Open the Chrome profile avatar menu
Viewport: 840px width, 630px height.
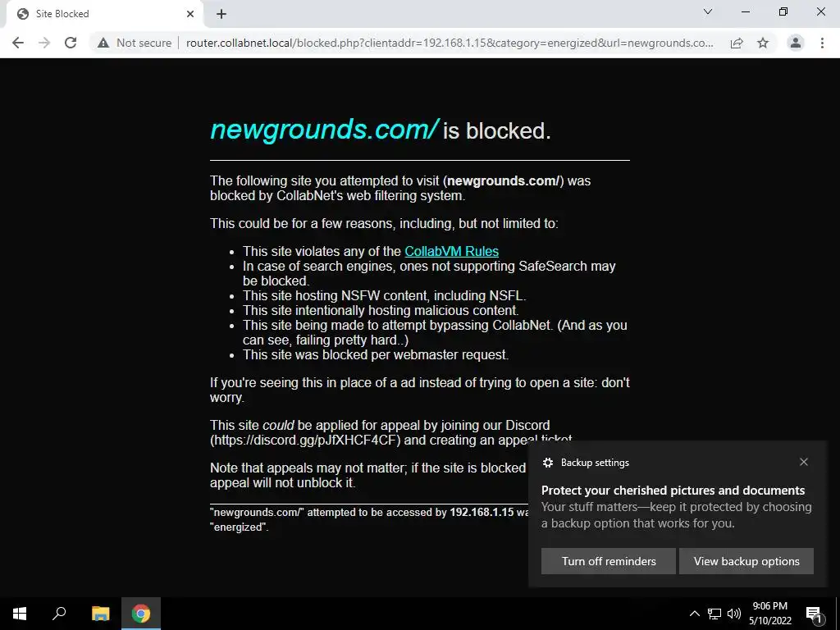pyautogui.click(x=796, y=43)
